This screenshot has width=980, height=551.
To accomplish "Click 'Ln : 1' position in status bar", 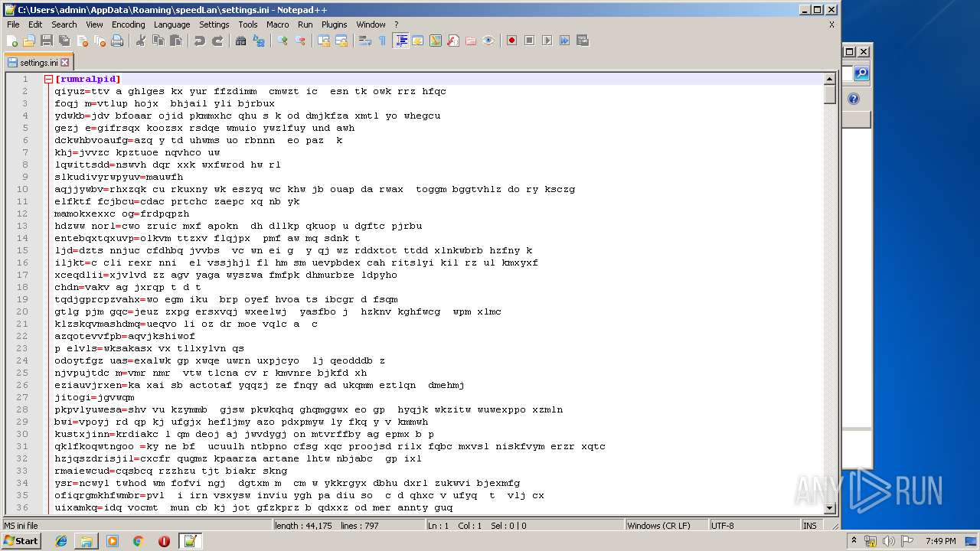I will click(x=438, y=526).
